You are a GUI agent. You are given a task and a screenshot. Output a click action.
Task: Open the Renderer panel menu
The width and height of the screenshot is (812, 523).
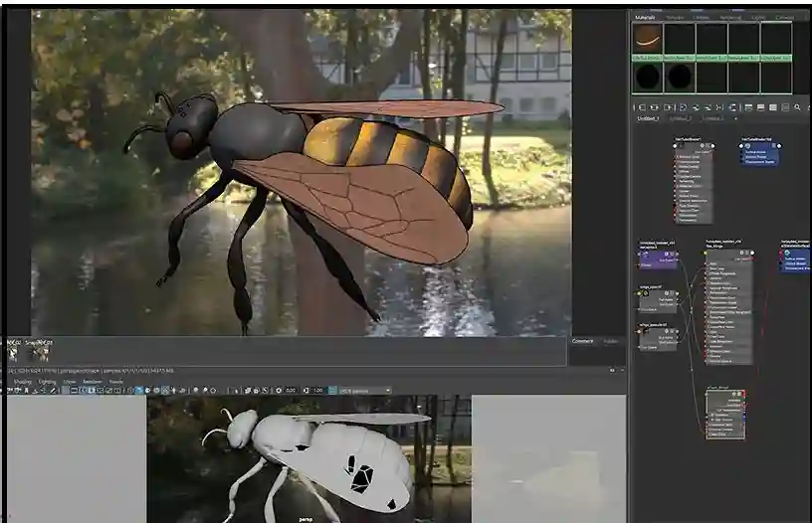click(93, 382)
